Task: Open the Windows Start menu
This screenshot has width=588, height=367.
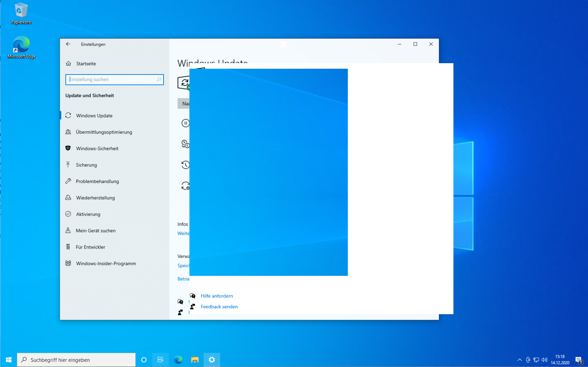Action: 9,360
